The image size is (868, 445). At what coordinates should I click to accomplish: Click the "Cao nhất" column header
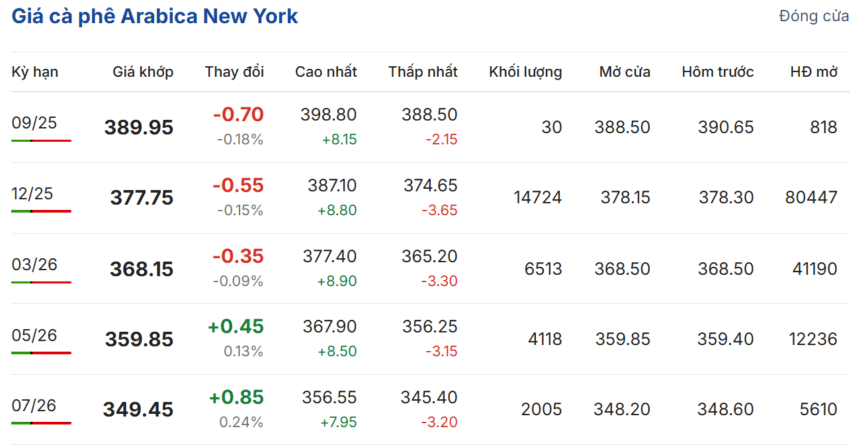pos(325,72)
